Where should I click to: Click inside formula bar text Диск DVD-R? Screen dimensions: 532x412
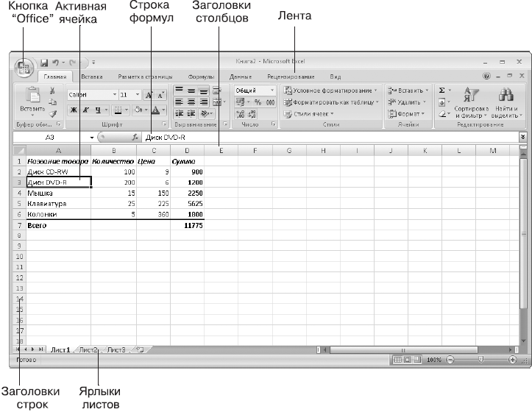point(166,138)
